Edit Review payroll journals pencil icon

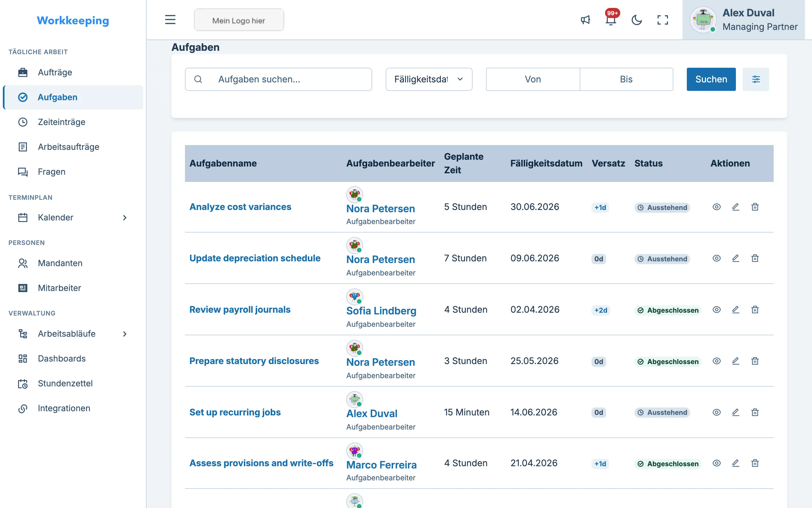[736, 310]
